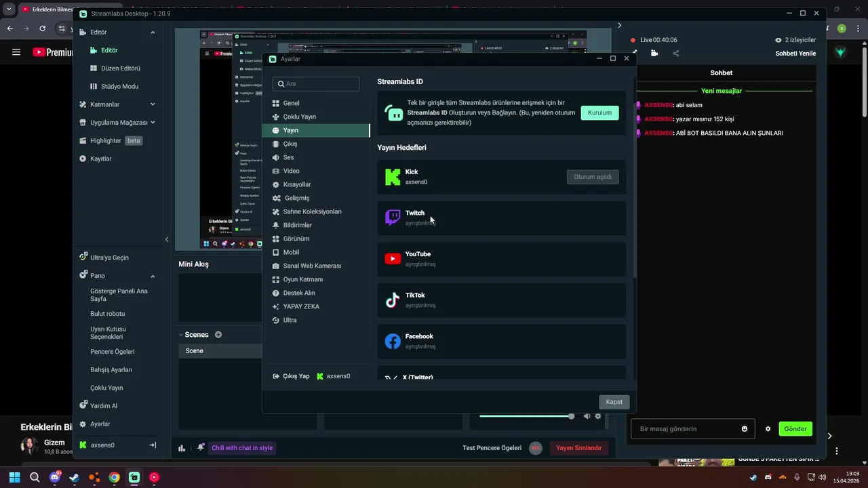Click the YouTube platform icon
Viewport: 868px width, 488px height.
[393, 259]
